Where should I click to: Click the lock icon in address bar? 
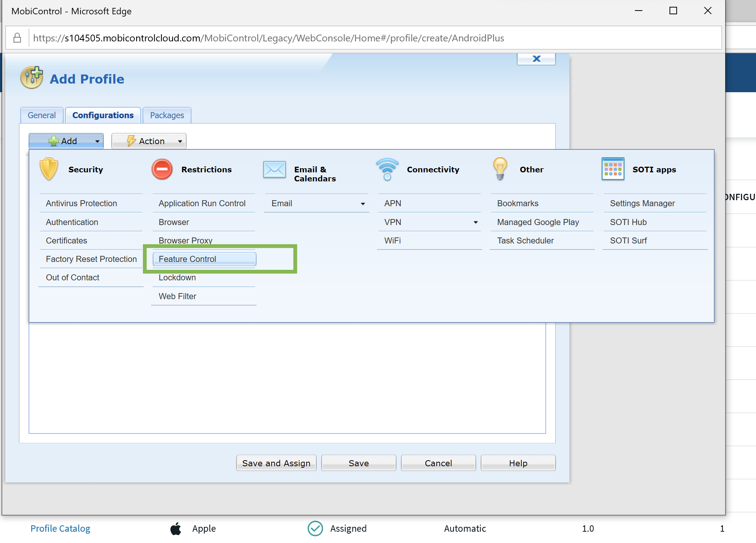(17, 38)
